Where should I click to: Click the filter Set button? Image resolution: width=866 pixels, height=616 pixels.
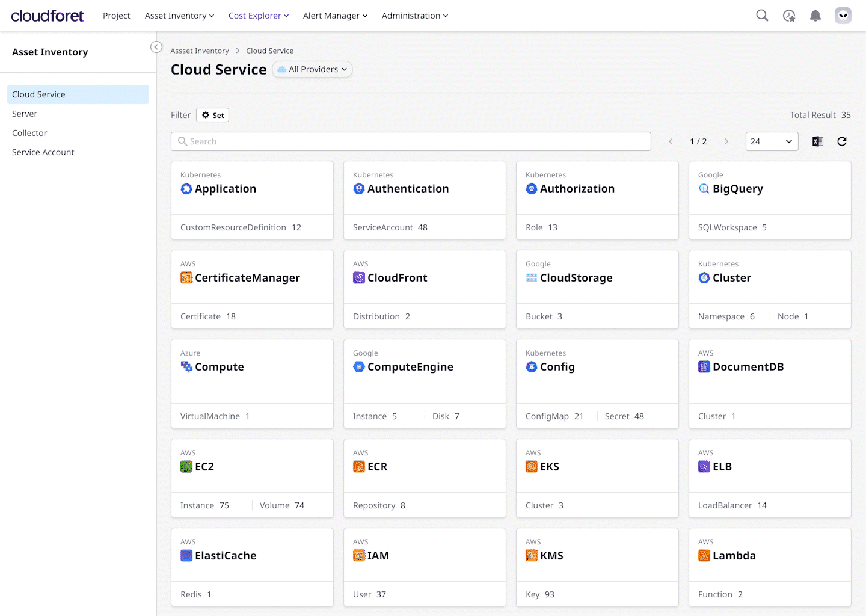(x=212, y=114)
